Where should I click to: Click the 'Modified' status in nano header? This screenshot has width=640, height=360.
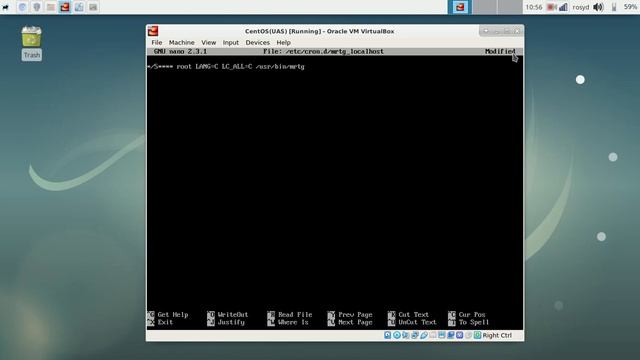point(500,51)
